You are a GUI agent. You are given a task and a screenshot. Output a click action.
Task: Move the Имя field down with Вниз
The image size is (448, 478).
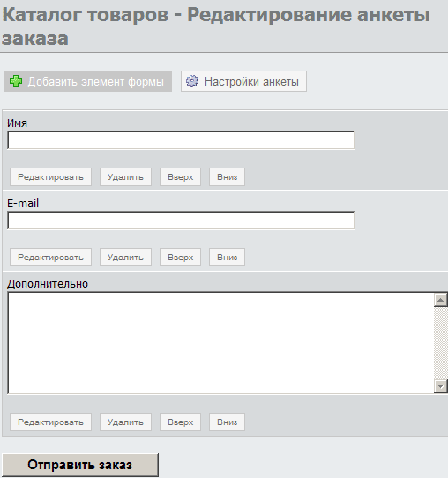tap(227, 176)
